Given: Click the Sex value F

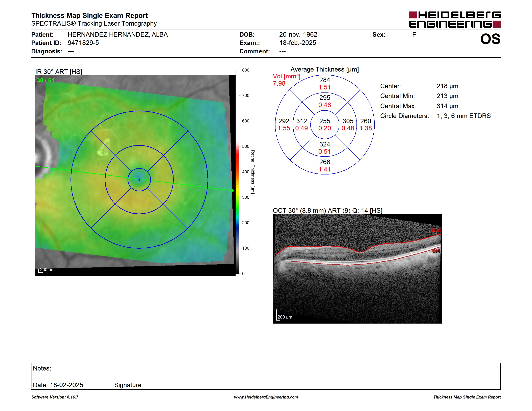Looking at the screenshot, I should click(x=414, y=35).
